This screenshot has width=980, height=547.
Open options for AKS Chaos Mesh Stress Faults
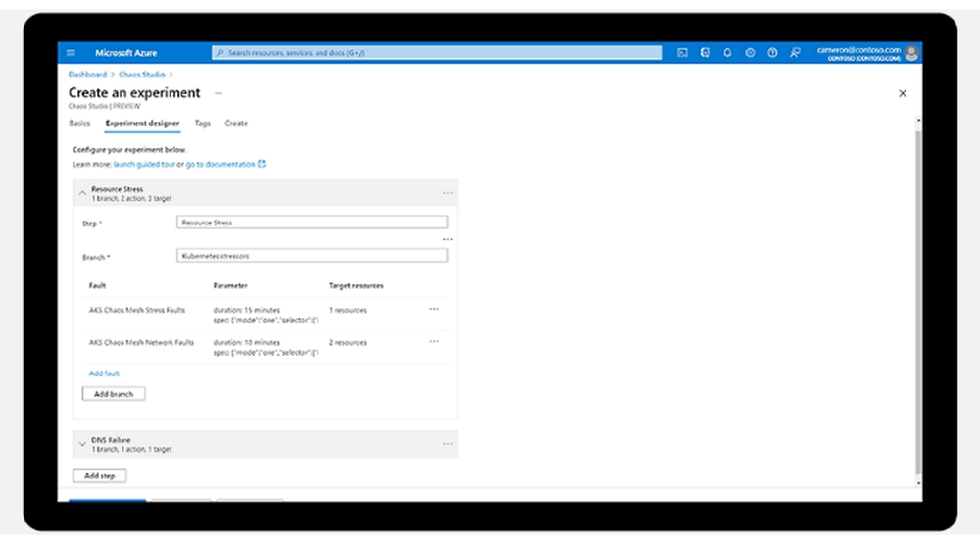pos(434,309)
